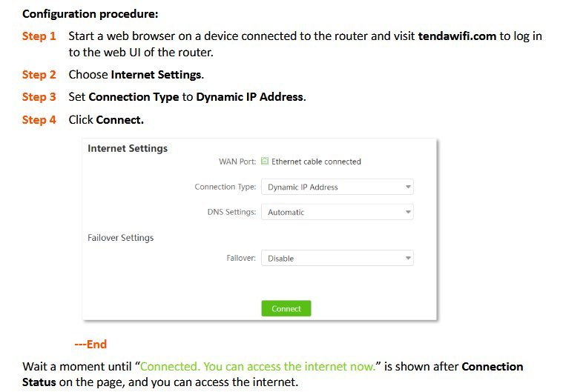Click the orange Step 3 label

point(39,96)
